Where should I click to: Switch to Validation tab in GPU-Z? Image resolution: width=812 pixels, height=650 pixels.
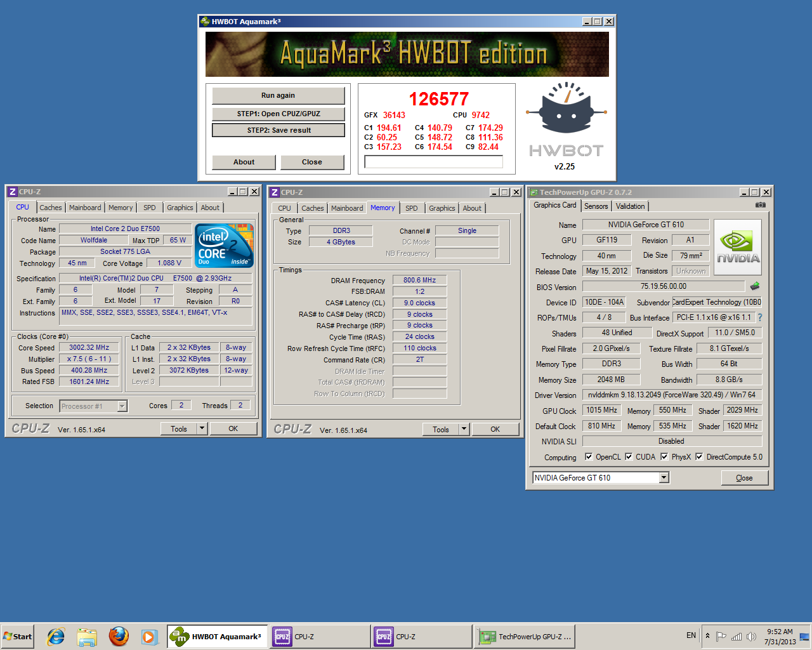630,206
